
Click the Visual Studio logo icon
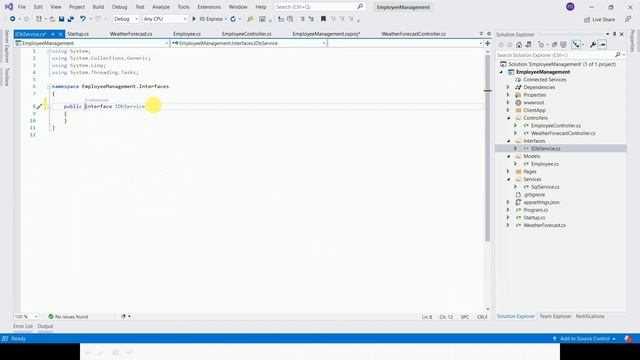click(9, 7)
